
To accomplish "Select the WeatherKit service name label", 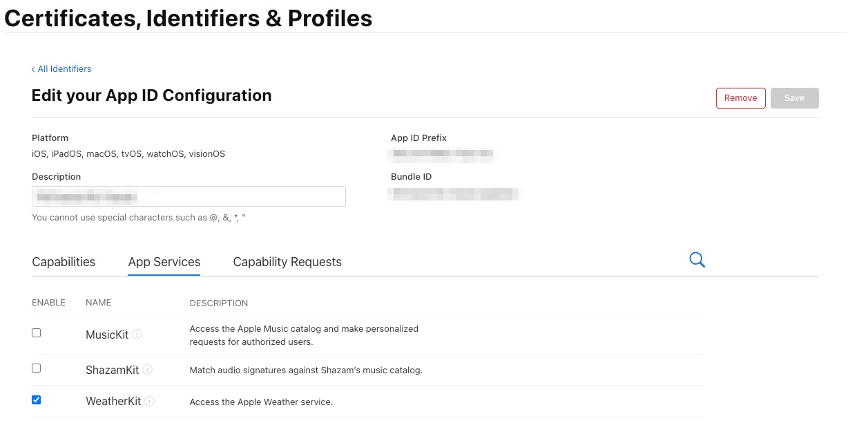I will 113,401.
